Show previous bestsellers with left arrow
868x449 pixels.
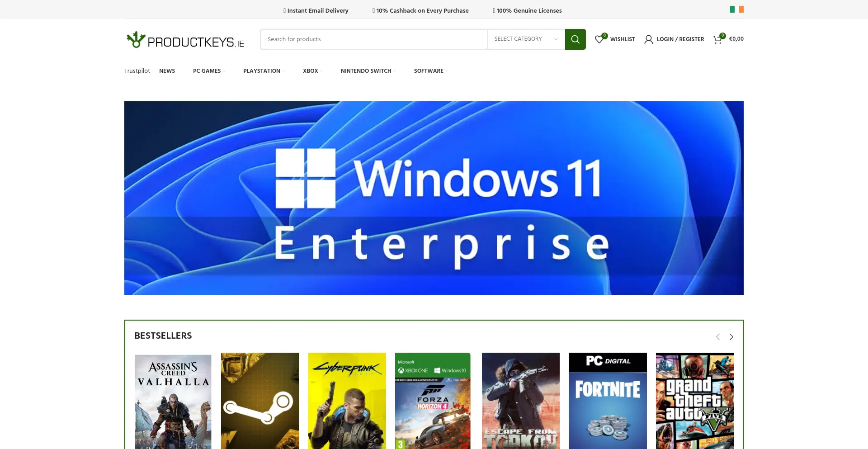[718, 337]
